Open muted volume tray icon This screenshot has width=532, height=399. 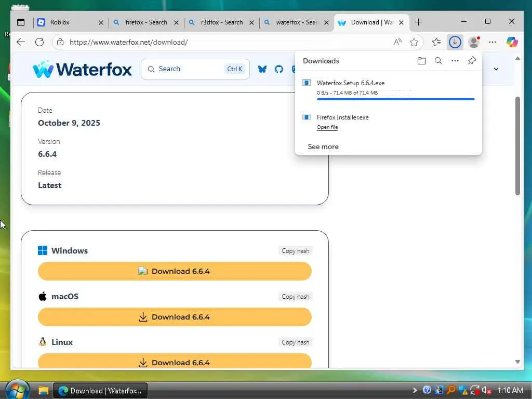486,391
